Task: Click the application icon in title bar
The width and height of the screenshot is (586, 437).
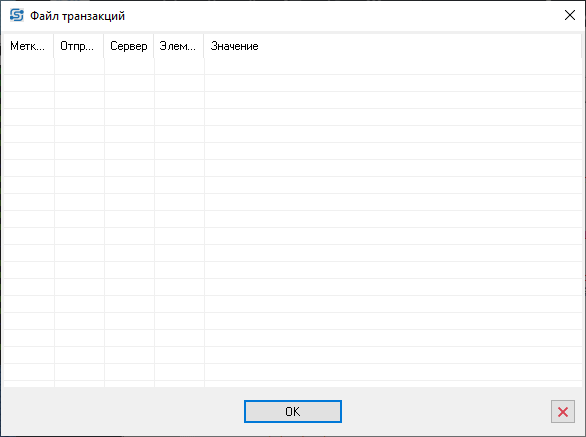Action: (x=16, y=16)
